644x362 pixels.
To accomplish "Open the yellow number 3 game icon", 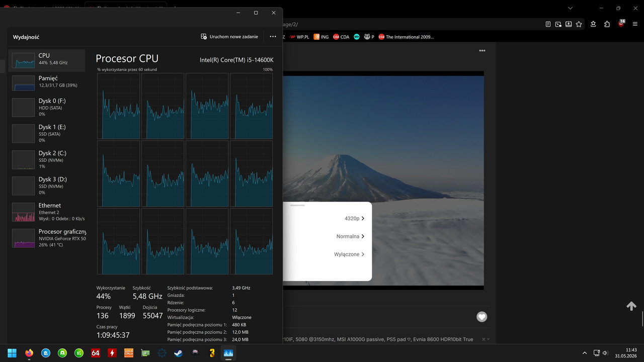I will click(212, 353).
